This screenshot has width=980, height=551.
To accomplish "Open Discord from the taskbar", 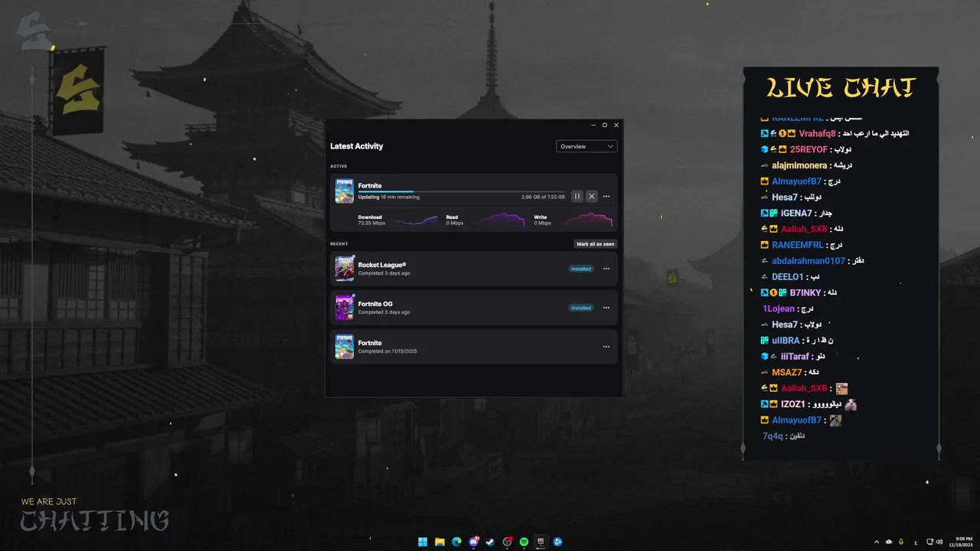I will pos(473,542).
